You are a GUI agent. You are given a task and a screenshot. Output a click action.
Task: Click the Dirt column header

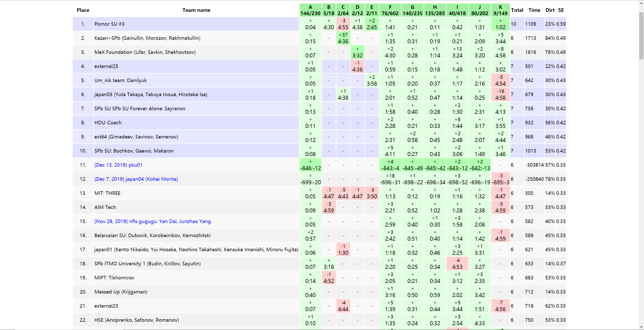(x=550, y=10)
